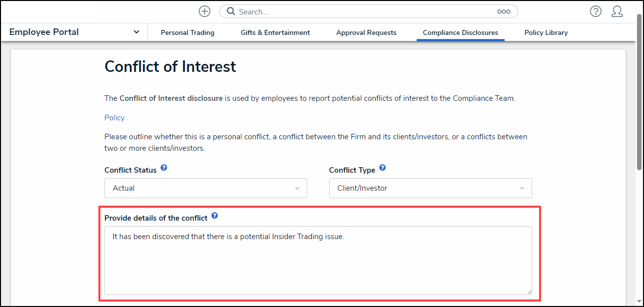644x307 pixels.
Task: Follow the Policy link
Action: tap(114, 118)
